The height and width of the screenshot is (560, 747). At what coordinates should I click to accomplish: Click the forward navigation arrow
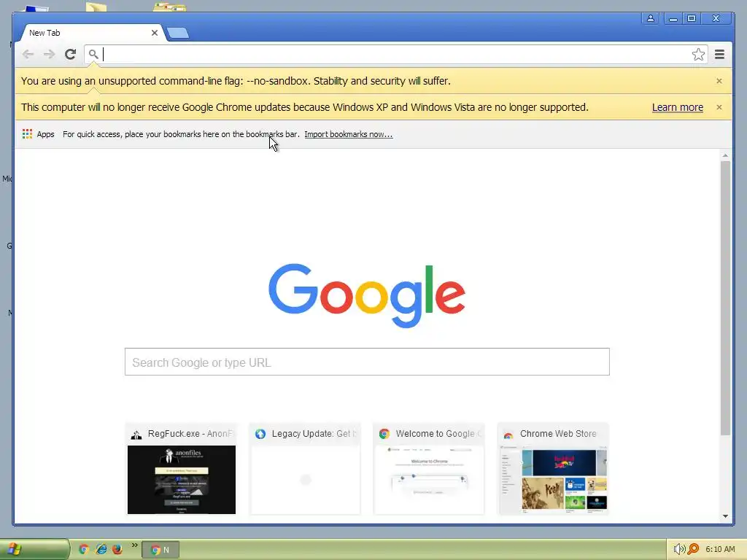coord(49,54)
